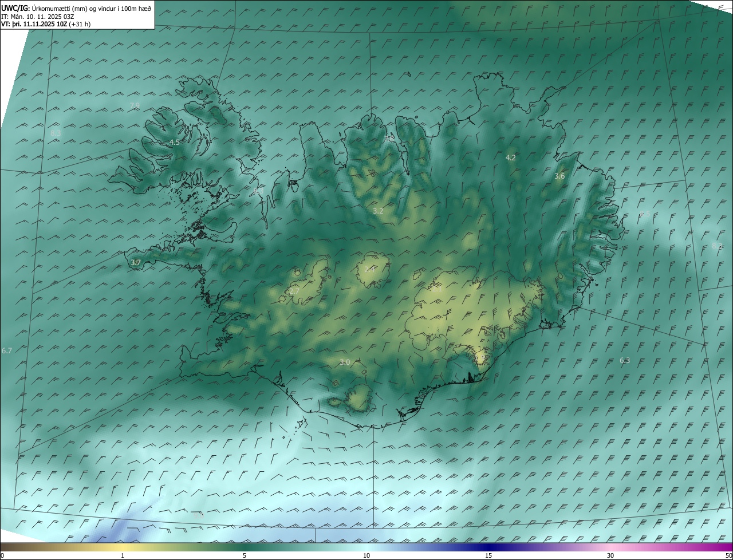Pick the yellow section of the color bar
This screenshot has height=560, width=733.
pos(123,547)
